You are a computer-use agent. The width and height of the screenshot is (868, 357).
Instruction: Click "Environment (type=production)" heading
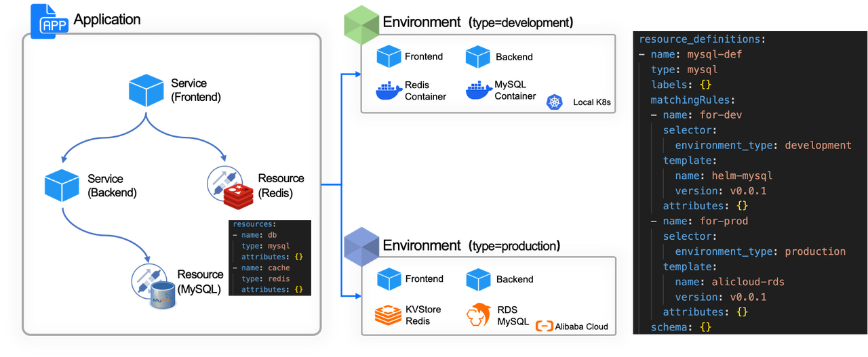pos(471,245)
